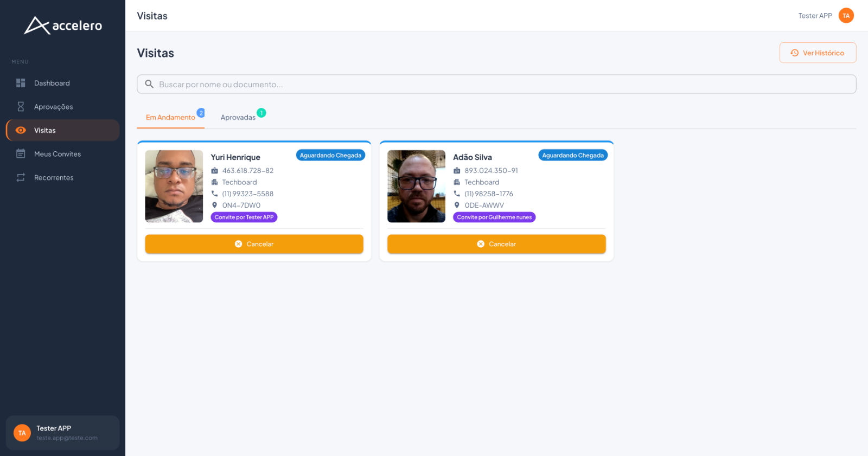Image resolution: width=868 pixels, height=456 pixels.
Task: Click the Convite por Guilherme nunes tag
Action: (x=494, y=217)
